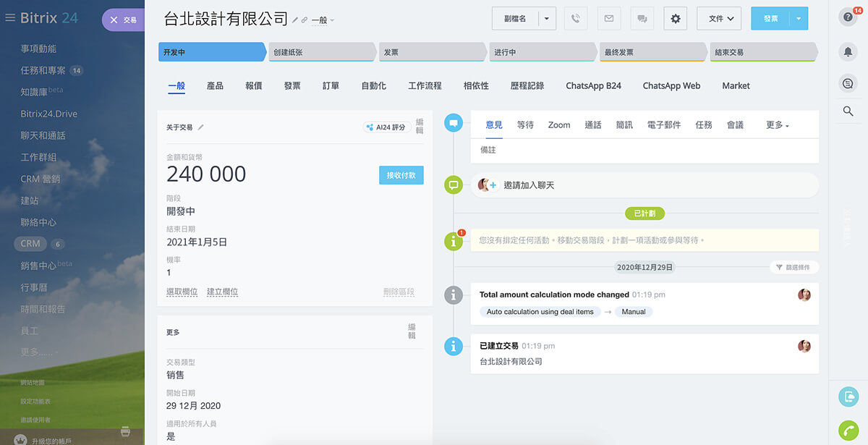Image resolution: width=868 pixels, height=445 pixels.
Task: Open the 歷程記錄 tab
Action: (527, 85)
